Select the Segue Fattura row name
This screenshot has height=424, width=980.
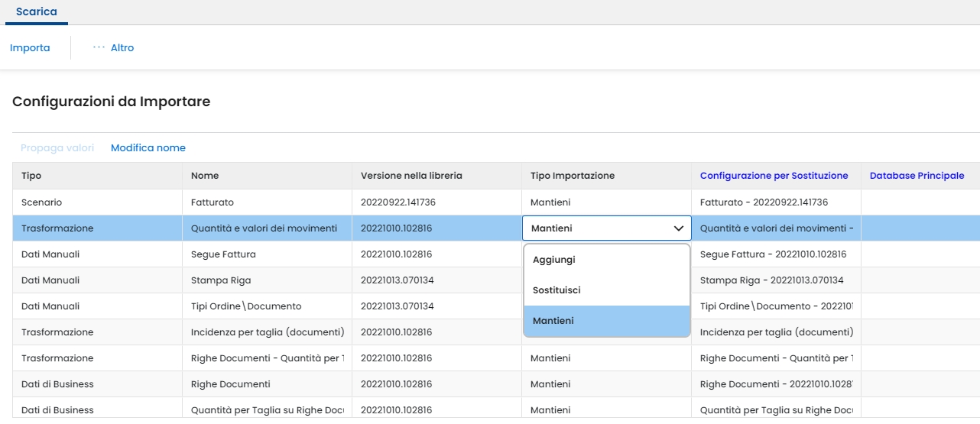pos(223,254)
